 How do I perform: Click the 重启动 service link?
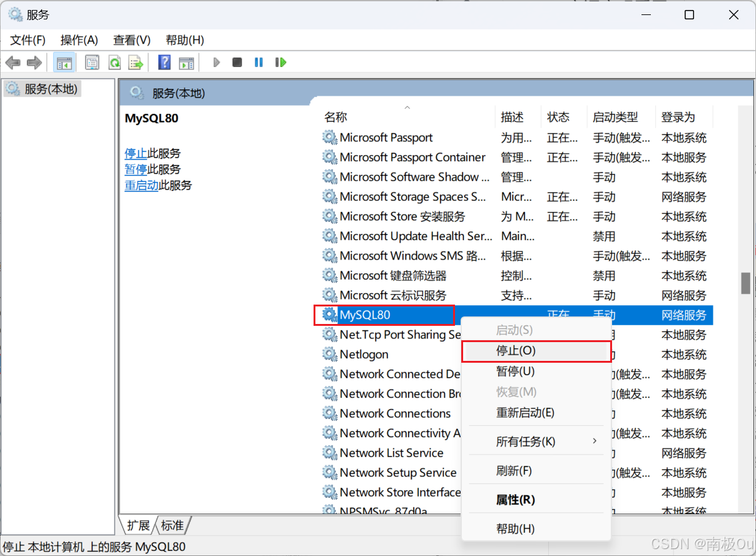(x=141, y=185)
